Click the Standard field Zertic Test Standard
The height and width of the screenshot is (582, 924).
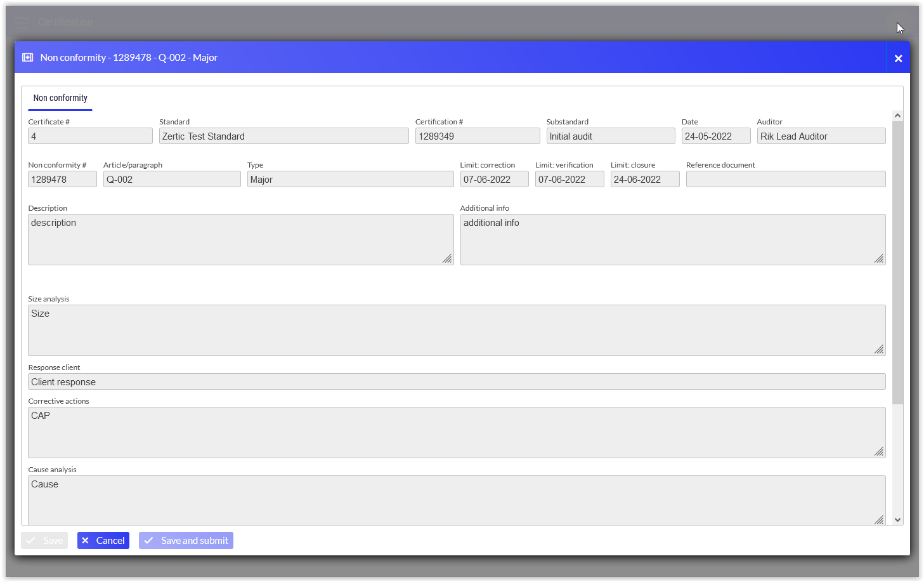coord(283,136)
